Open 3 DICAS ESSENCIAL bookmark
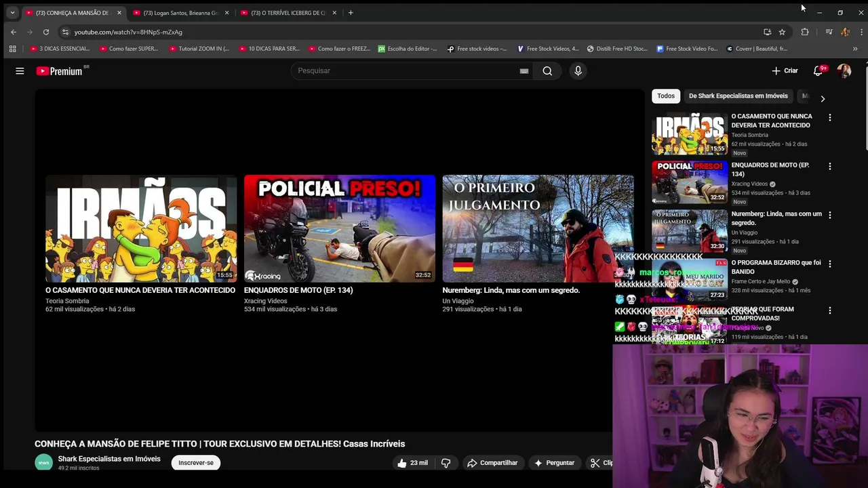The width and height of the screenshot is (868, 488). (60, 49)
